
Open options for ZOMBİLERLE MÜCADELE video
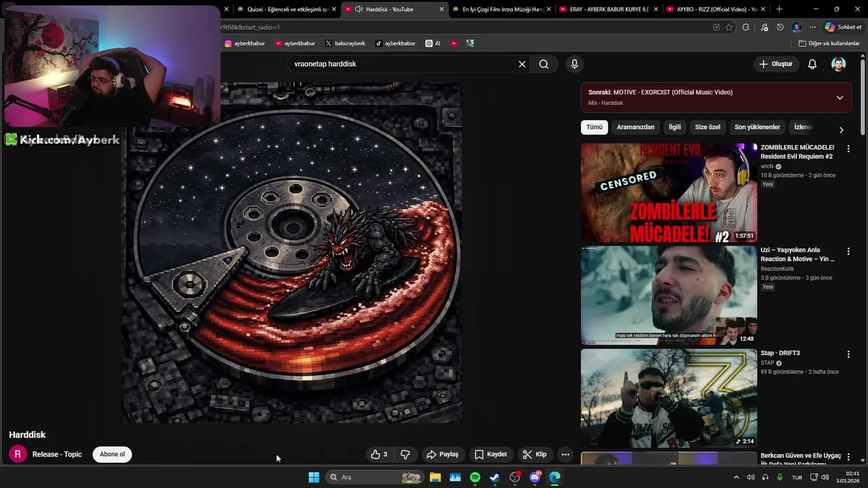click(x=848, y=148)
